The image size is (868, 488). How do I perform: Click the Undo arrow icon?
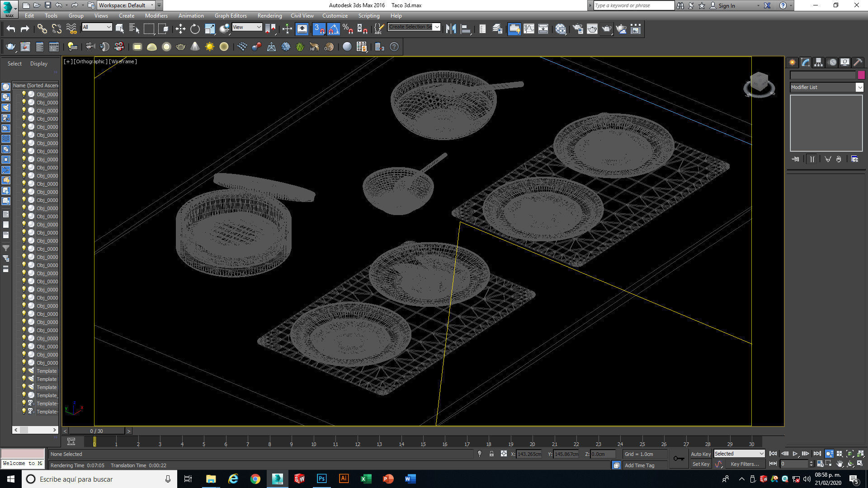(11, 29)
